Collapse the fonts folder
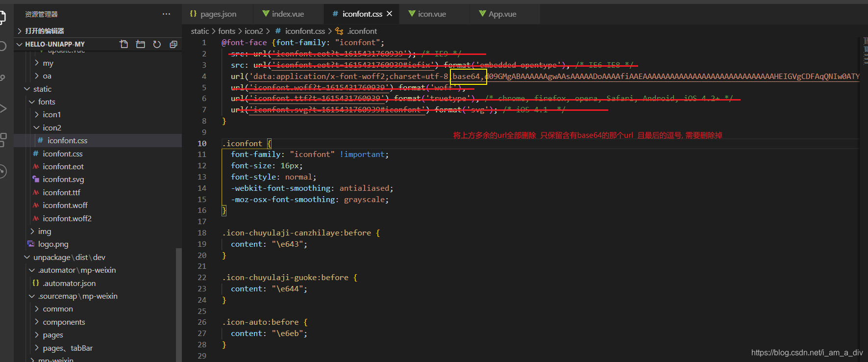 tap(98, 102)
